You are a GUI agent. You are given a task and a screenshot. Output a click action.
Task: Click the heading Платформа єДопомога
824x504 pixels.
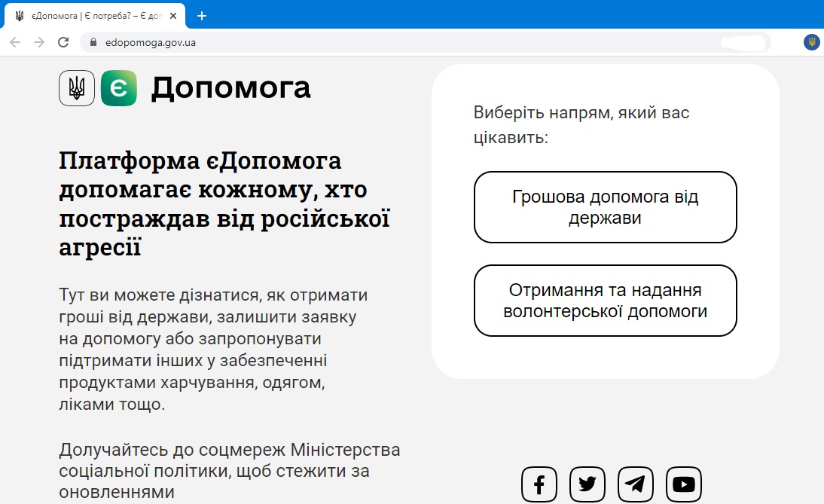click(x=224, y=203)
